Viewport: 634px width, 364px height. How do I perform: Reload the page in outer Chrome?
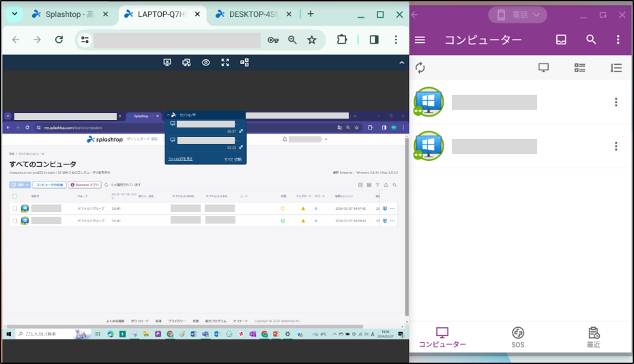[x=59, y=40]
